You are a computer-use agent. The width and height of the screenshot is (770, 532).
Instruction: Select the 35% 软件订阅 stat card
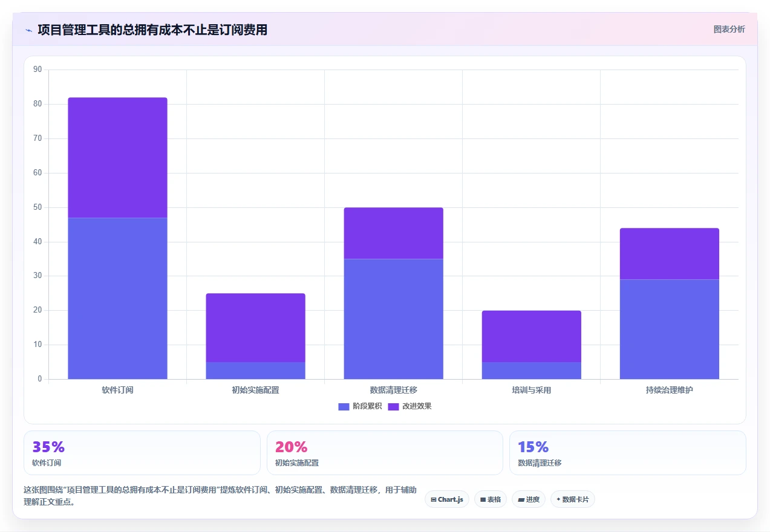[x=142, y=453]
